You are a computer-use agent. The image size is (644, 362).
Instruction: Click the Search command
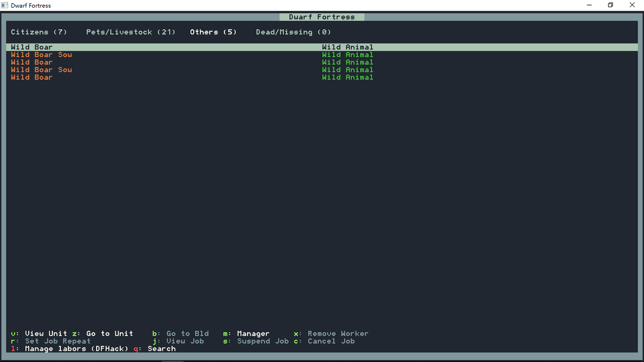click(x=154, y=349)
